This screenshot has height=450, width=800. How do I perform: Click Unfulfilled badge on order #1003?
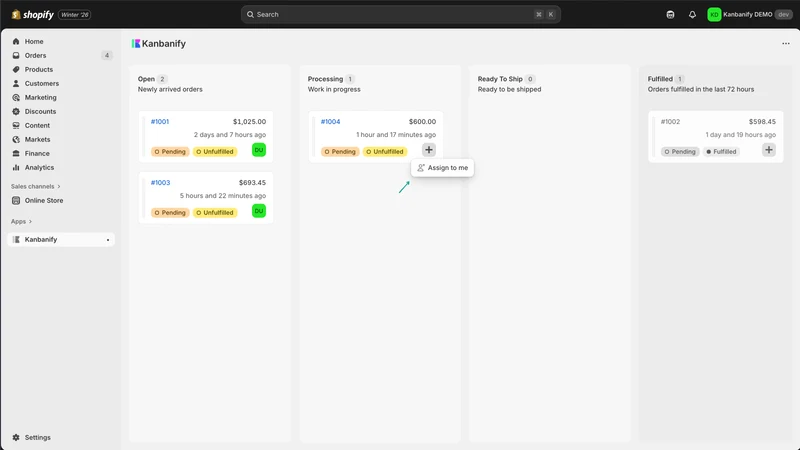point(215,213)
